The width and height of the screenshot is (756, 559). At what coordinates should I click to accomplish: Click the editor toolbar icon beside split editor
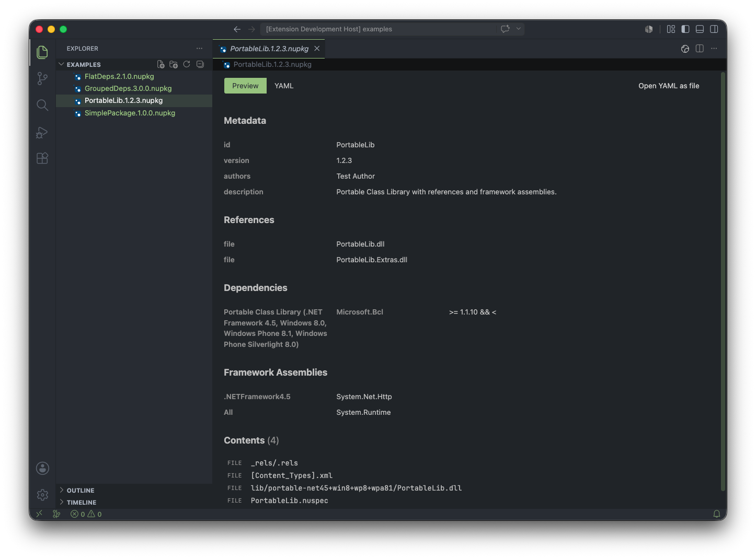click(685, 49)
